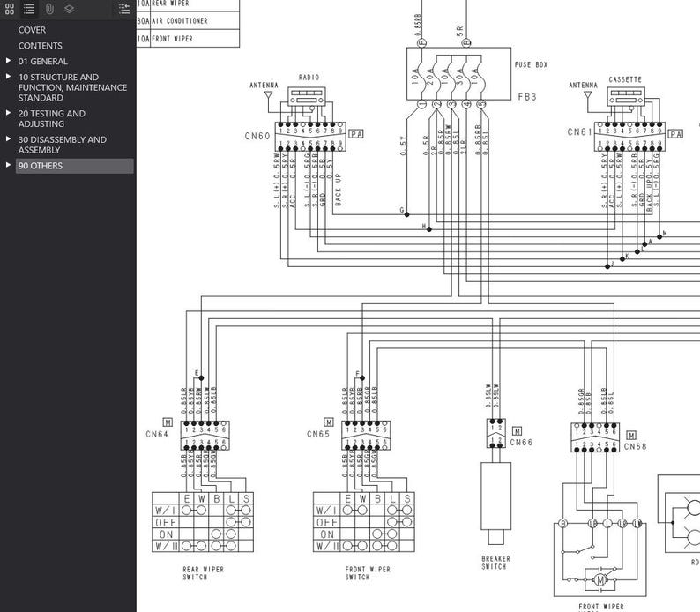The image size is (700, 612).
Task: Open the thumbnails view icon
Action: (10, 9)
